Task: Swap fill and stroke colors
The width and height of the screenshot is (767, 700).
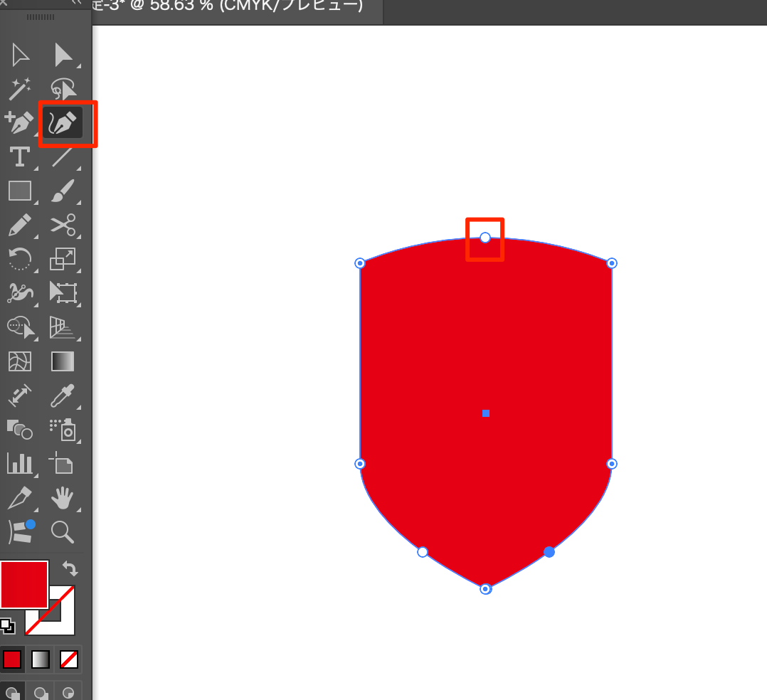Action: click(70, 568)
